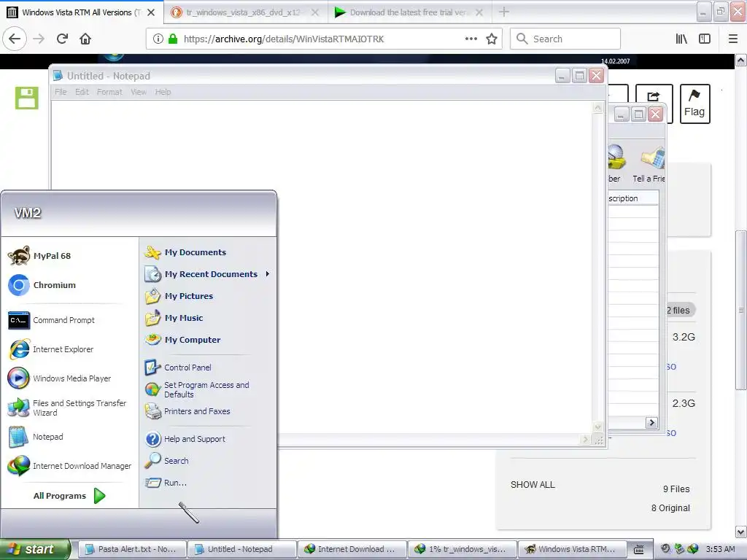This screenshot has width=747, height=560.
Task: Click the browser Search box
Action: point(565,39)
